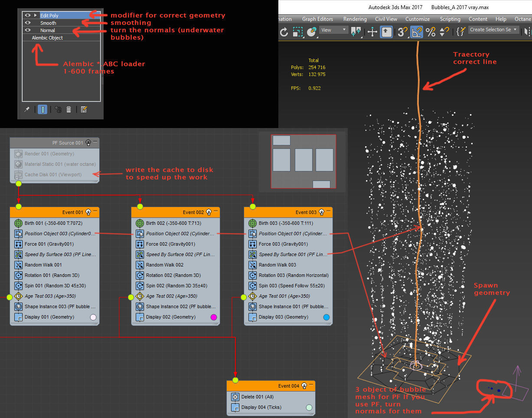The width and height of the screenshot is (532, 418).
Task: Click Display 003 blue color swatch
Action: coord(326,317)
